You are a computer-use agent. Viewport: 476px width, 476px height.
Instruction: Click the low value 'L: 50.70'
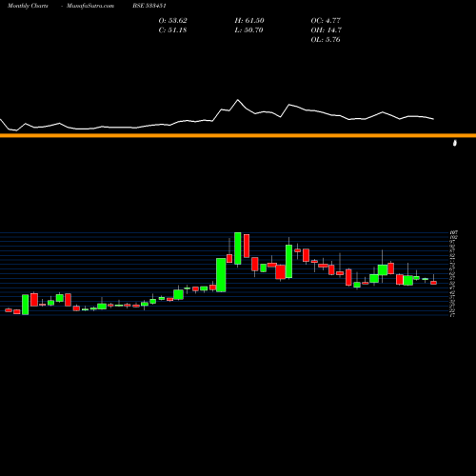coord(248,30)
